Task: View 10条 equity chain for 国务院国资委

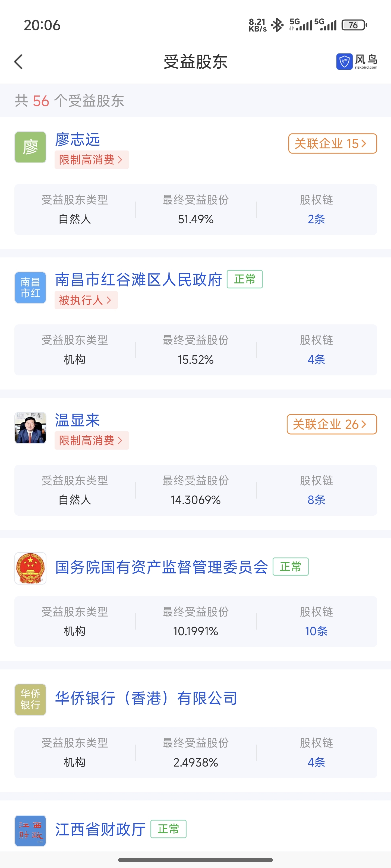Action: [316, 631]
